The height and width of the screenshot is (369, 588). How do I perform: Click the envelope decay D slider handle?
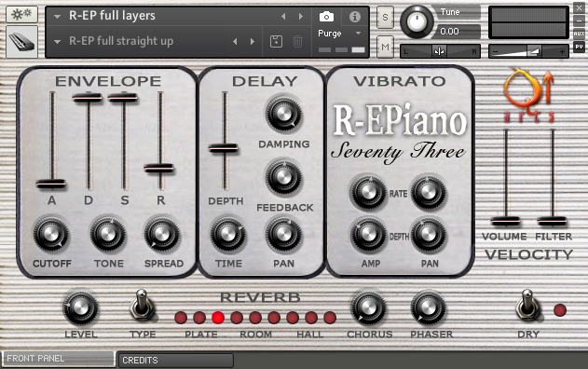pyautogui.click(x=88, y=98)
